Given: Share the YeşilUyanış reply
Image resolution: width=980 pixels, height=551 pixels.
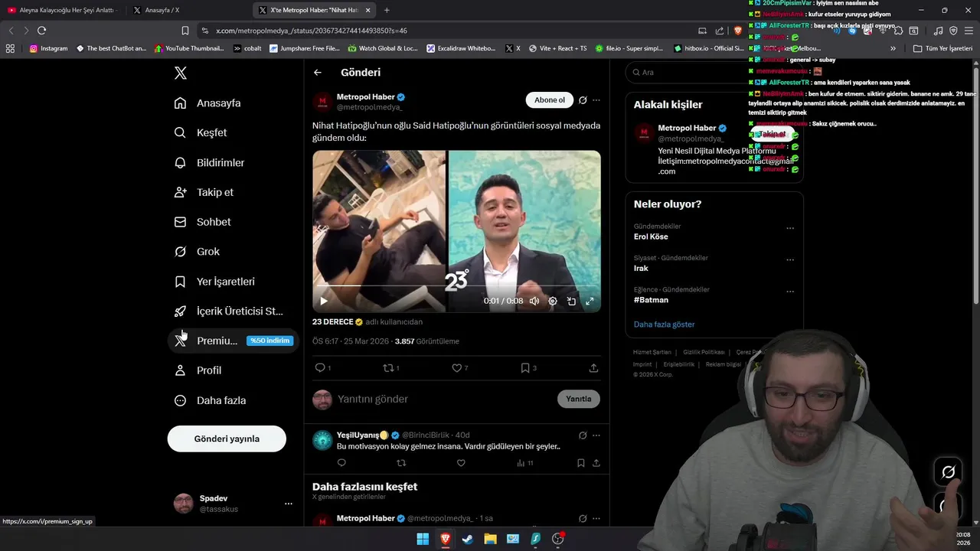Looking at the screenshot, I should [x=596, y=463].
